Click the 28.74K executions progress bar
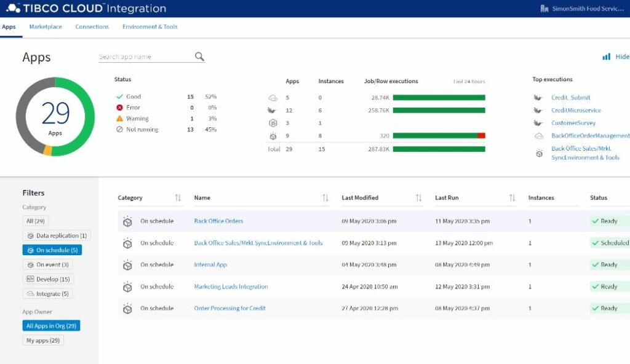 [x=439, y=98]
